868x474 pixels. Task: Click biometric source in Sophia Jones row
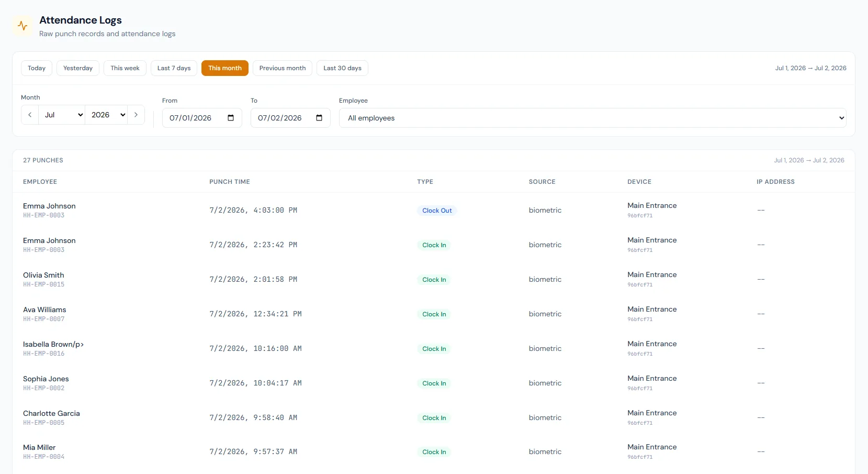pyautogui.click(x=545, y=383)
